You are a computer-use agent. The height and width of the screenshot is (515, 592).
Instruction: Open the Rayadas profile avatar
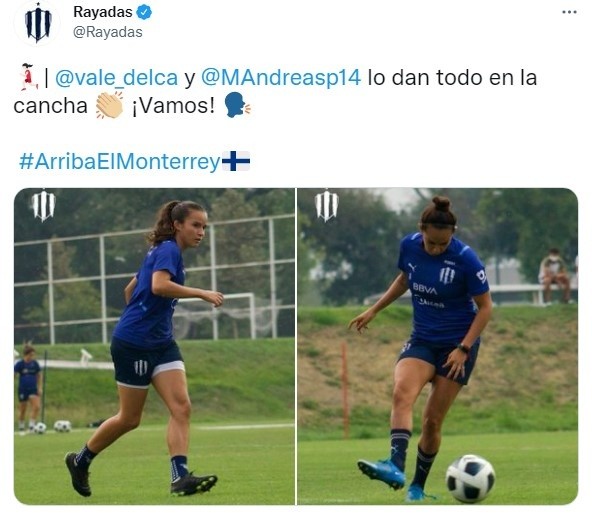37,23
